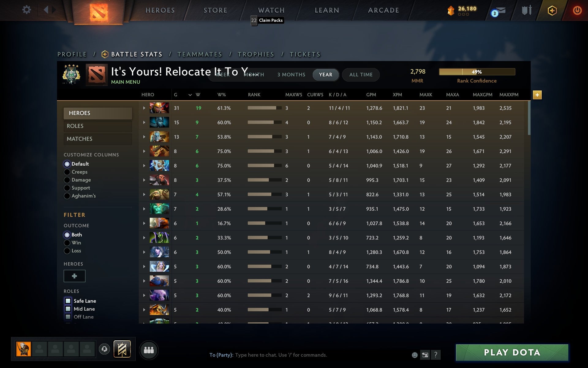Switch to the TEAMMATES tab
Screen dimensions: 588x368
(200, 54)
